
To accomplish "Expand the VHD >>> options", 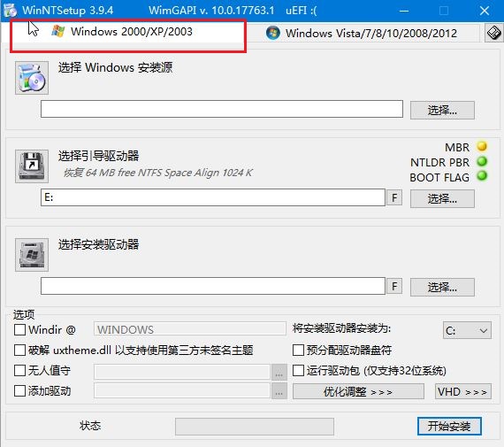I will [x=463, y=391].
